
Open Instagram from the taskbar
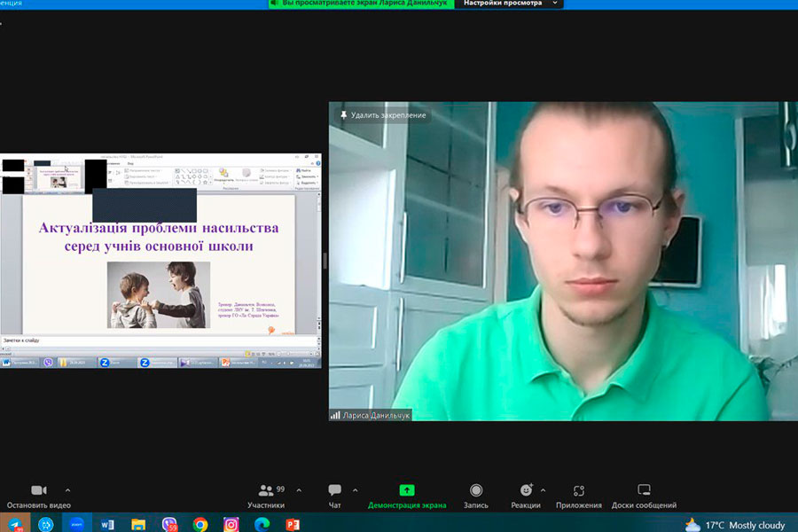(231, 524)
